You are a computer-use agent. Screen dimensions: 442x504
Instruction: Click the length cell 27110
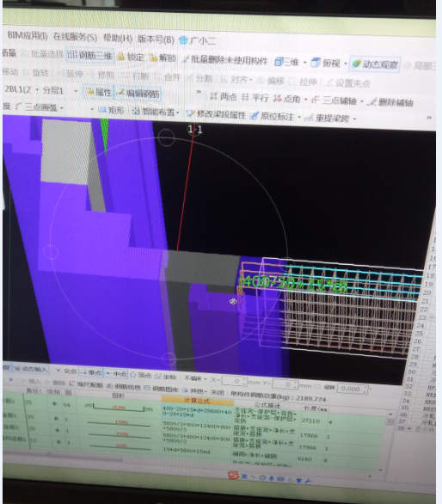tap(310, 421)
